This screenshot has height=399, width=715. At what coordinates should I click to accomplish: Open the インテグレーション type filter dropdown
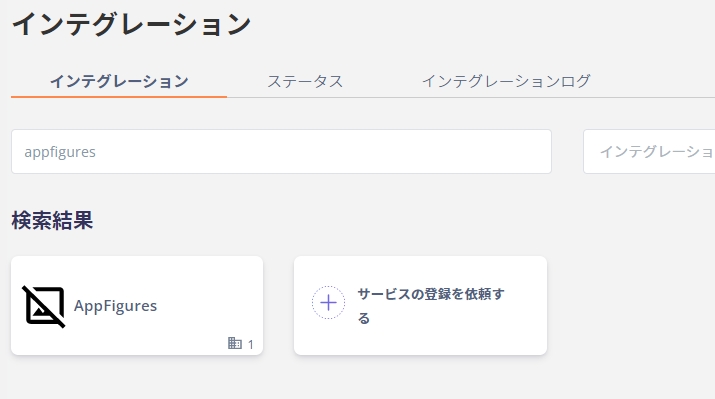pos(649,151)
